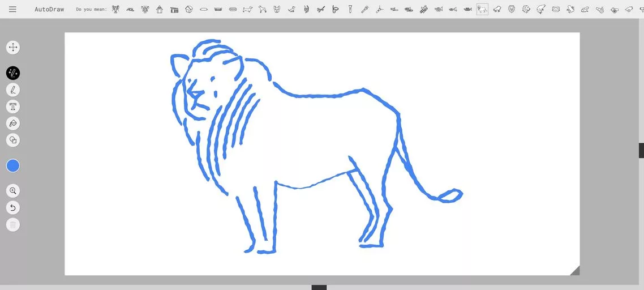The height and width of the screenshot is (290, 644).
Task: Click the AutoDraw title
Action: [x=49, y=9]
